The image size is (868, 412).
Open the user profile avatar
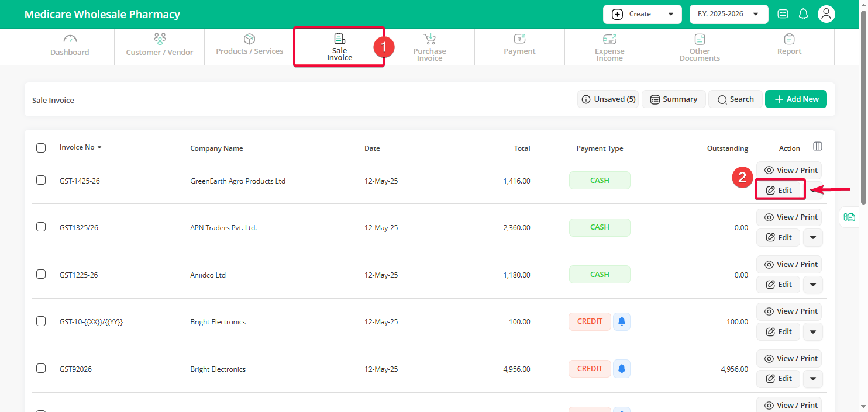coord(826,14)
